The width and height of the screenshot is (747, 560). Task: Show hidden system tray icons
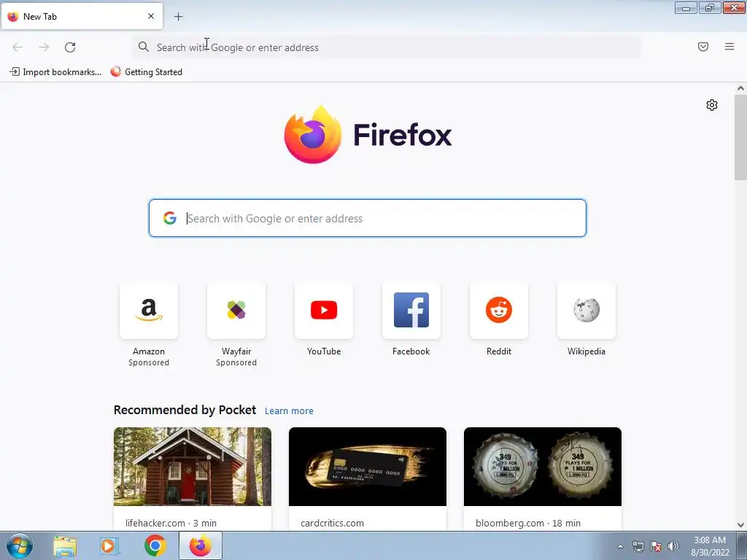tap(620, 546)
